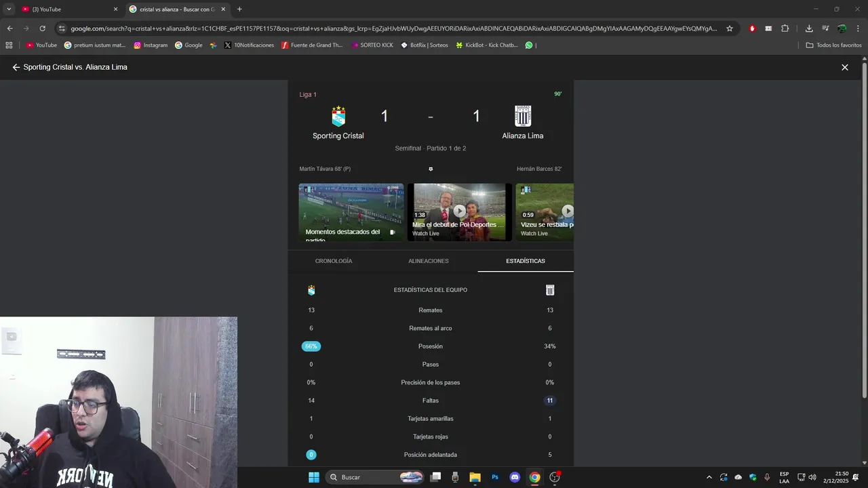
Task: Go back with the browser back arrow
Action: click(x=9, y=28)
